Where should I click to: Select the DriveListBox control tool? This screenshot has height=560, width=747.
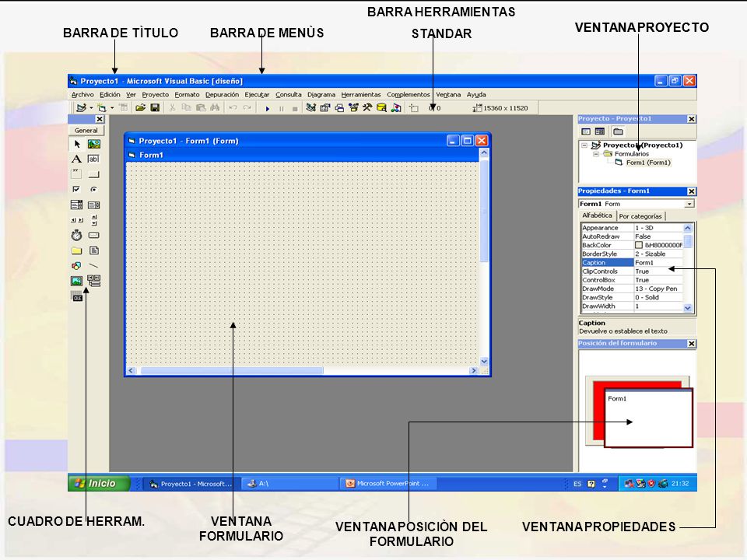tap(94, 235)
